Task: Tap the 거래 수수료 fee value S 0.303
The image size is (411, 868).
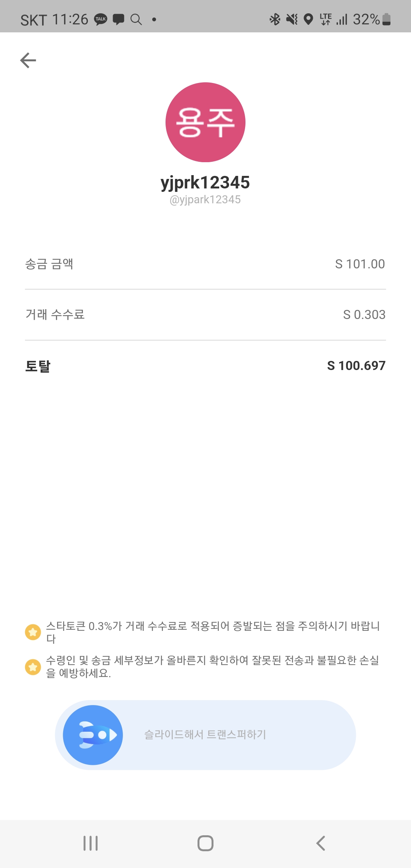Action: pos(364,314)
